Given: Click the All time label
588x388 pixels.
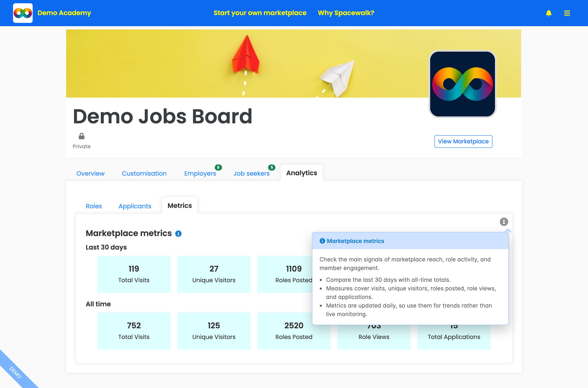Looking at the screenshot, I should pos(98,304).
